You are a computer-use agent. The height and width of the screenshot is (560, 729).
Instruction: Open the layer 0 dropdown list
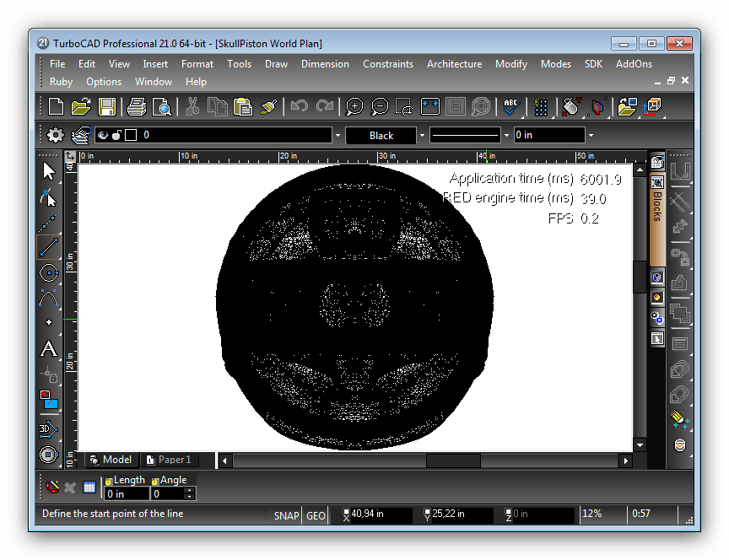click(337, 135)
